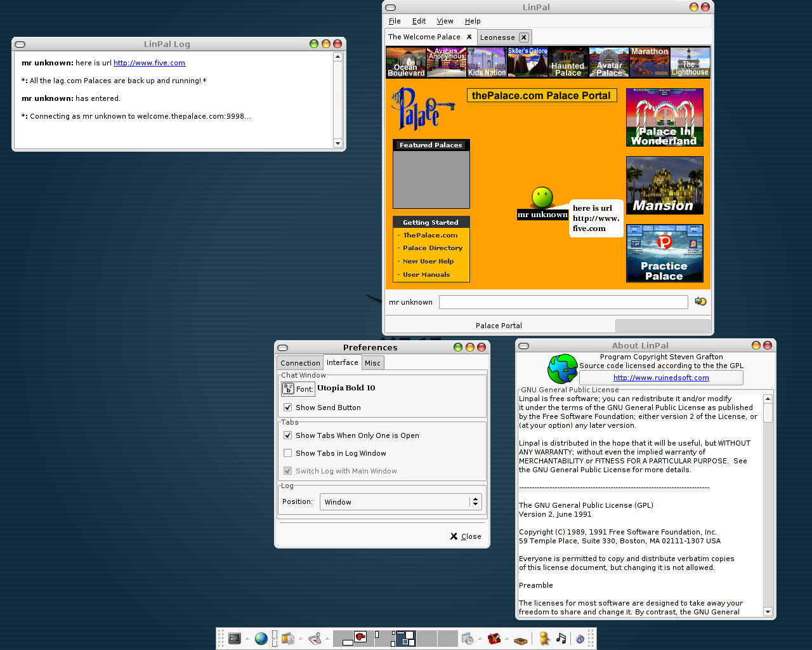The image size is (812, 650).
Task: Click LinPal Log scrollbar down arrow
Action: [x=337, y=143]
